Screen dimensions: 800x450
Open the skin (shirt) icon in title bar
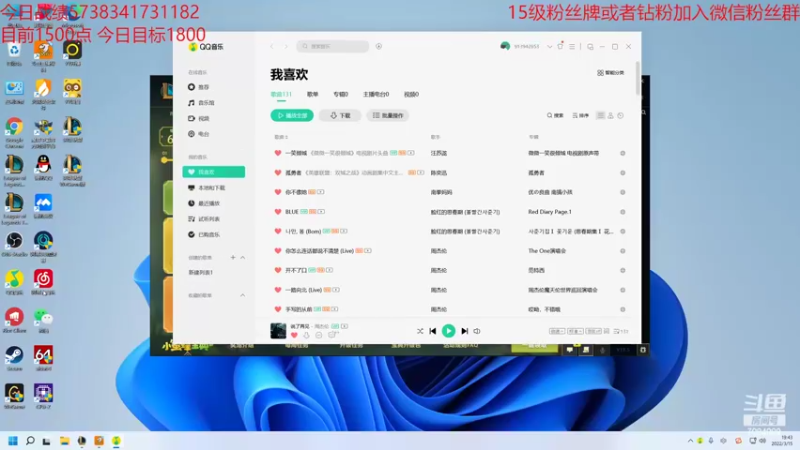click(560, 46)
